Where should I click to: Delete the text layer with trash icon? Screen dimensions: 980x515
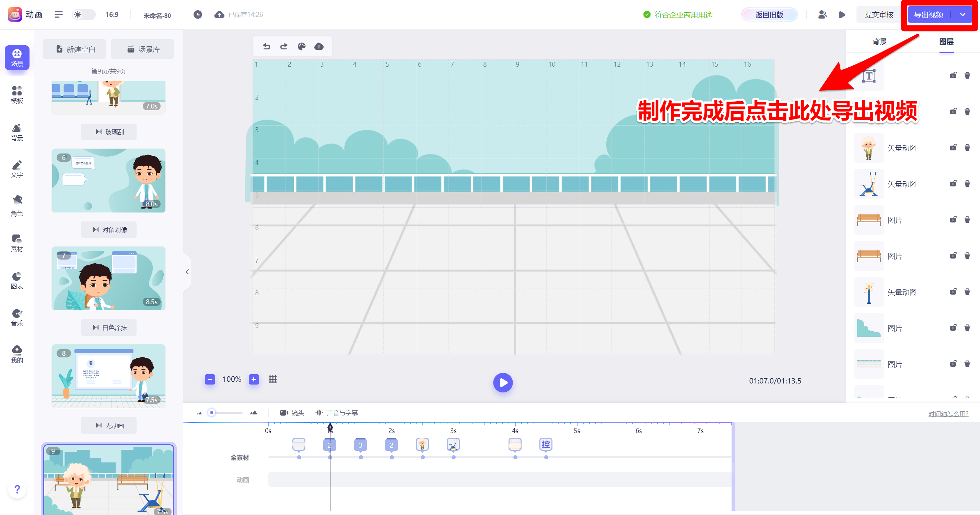tap(967, 76)
